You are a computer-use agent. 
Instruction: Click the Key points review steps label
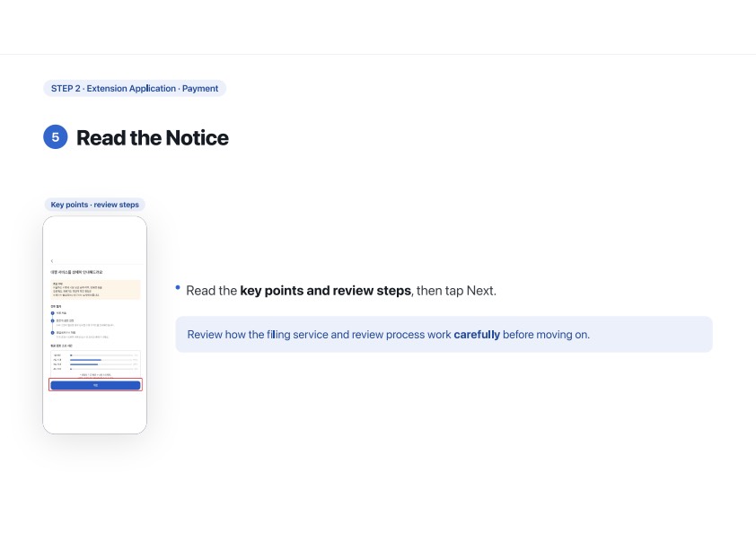click(95, 205)
